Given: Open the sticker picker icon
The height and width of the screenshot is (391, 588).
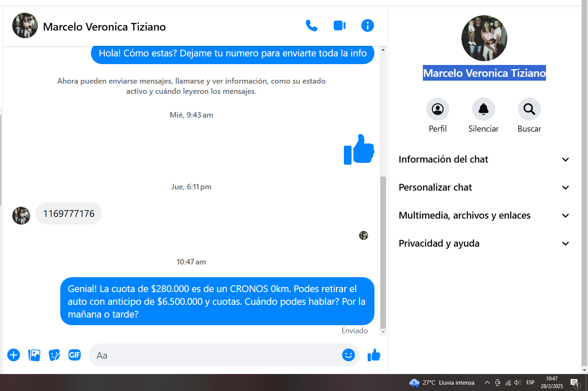Looking at the screenshot, I should pyautogui.click(x=54, y=355).
